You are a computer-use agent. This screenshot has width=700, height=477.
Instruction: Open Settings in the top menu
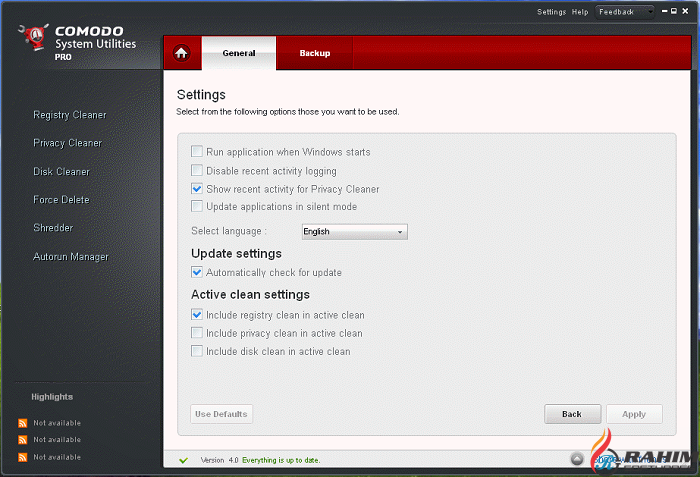pyautogui.click(x=551, y=12)
